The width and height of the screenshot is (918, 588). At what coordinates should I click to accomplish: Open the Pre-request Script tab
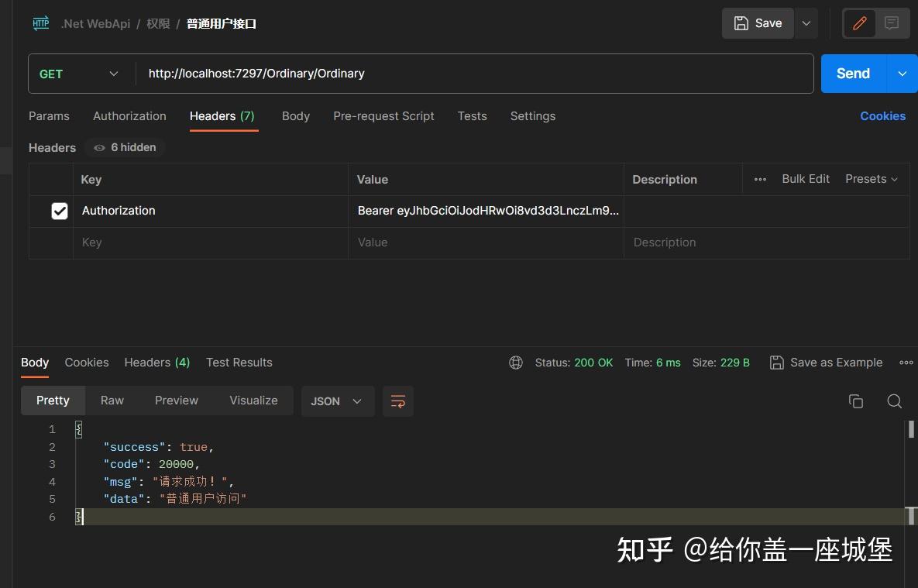point(383,116)
